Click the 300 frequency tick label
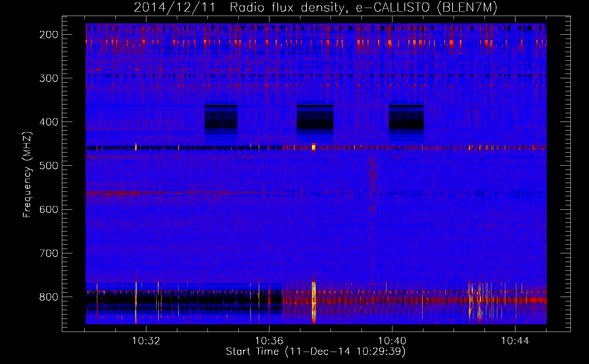 [x=48, y=78]
